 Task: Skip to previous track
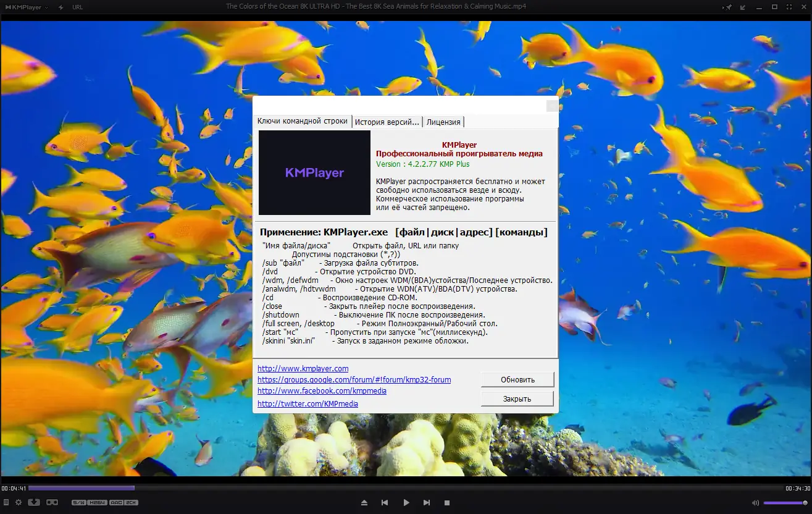(x=385, y=503)
